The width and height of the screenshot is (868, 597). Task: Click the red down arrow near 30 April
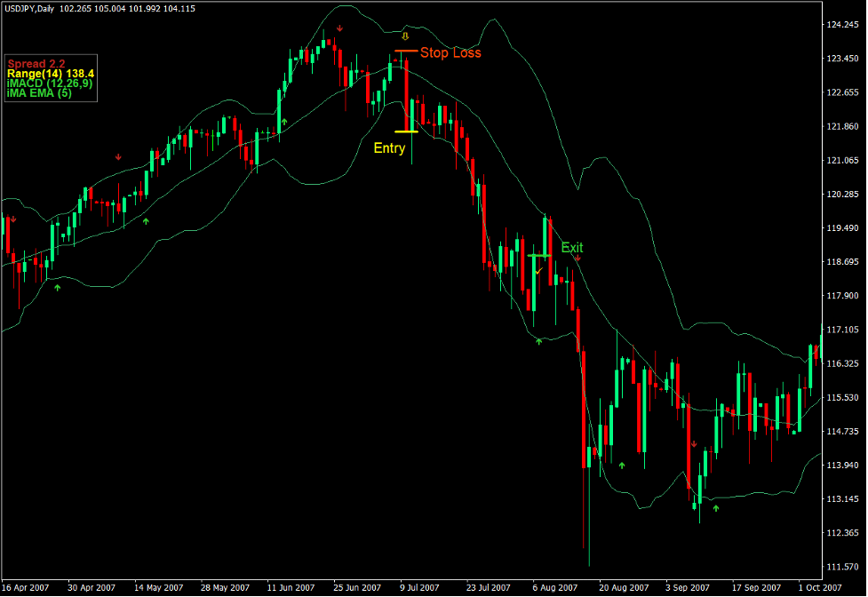pos(118,156)
